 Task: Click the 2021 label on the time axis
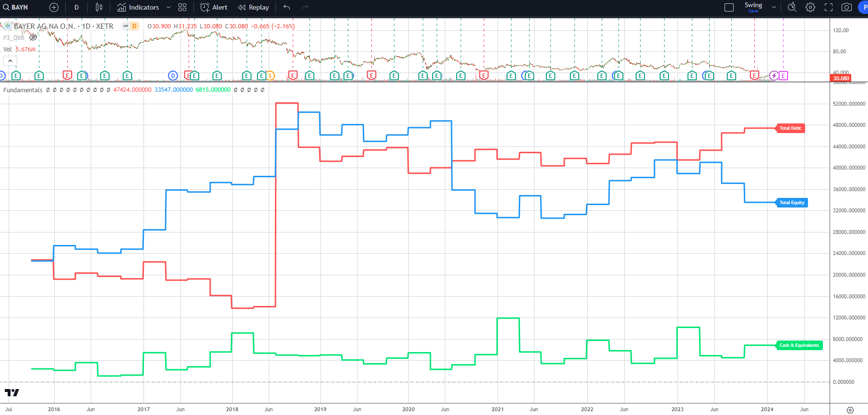pyautogui.click(x=498, y=409)
